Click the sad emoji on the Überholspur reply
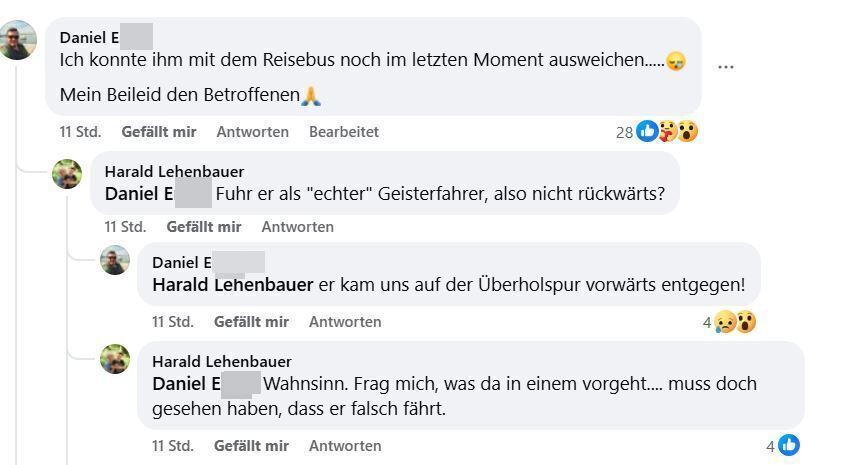841x465 pixels. click(x=725, y=322)
